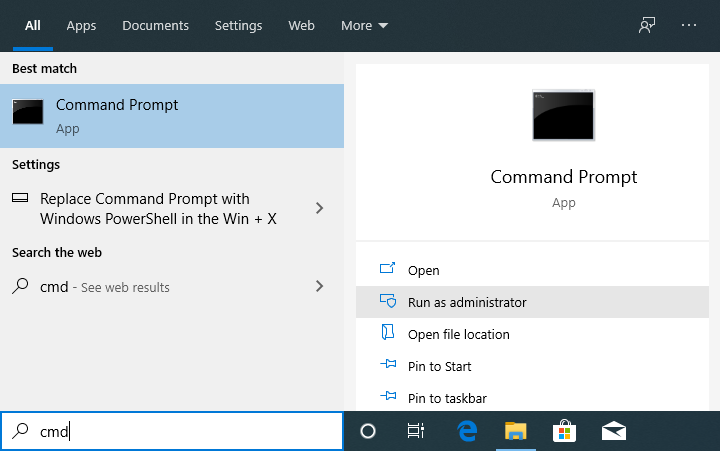Open the Mail app from taskbar

(613, 431)
